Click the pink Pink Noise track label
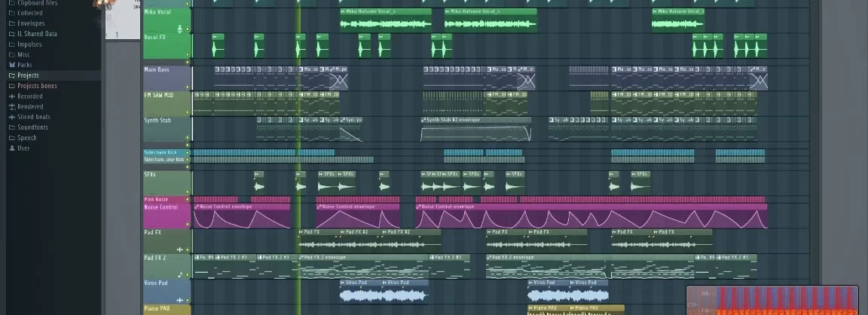 pos(159,200)
